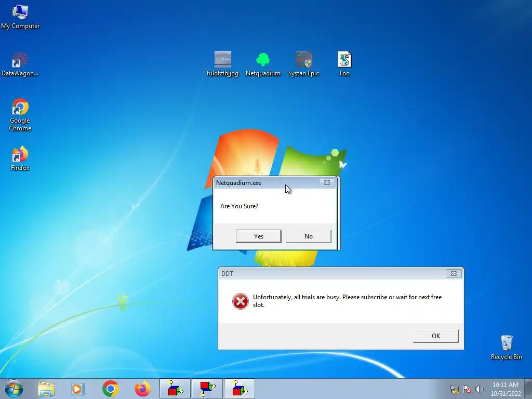Viewport: 532px width, 399px height.
Task: Click the 'all trials are busy' message
Action: click(348, 301)
